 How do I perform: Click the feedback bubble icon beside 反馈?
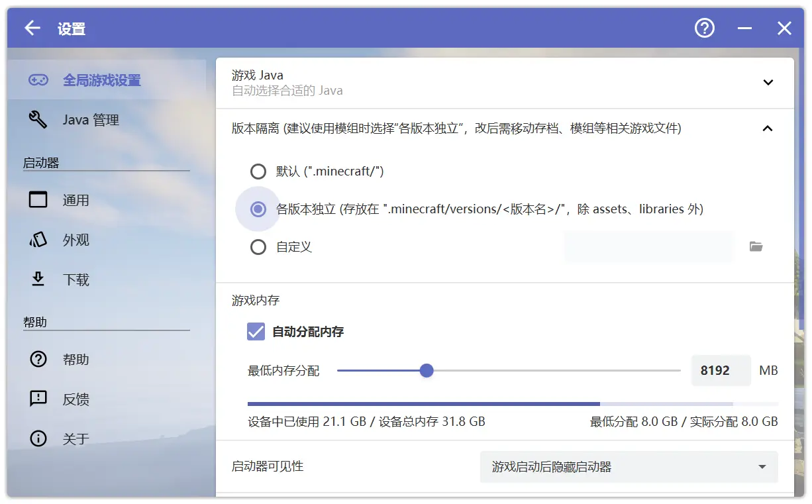[x=38, y=399]
